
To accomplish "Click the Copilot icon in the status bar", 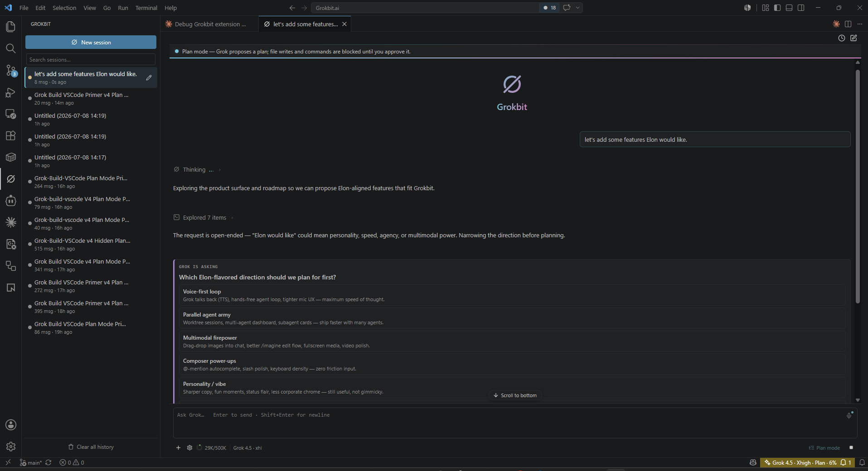I will click(753, 462).
